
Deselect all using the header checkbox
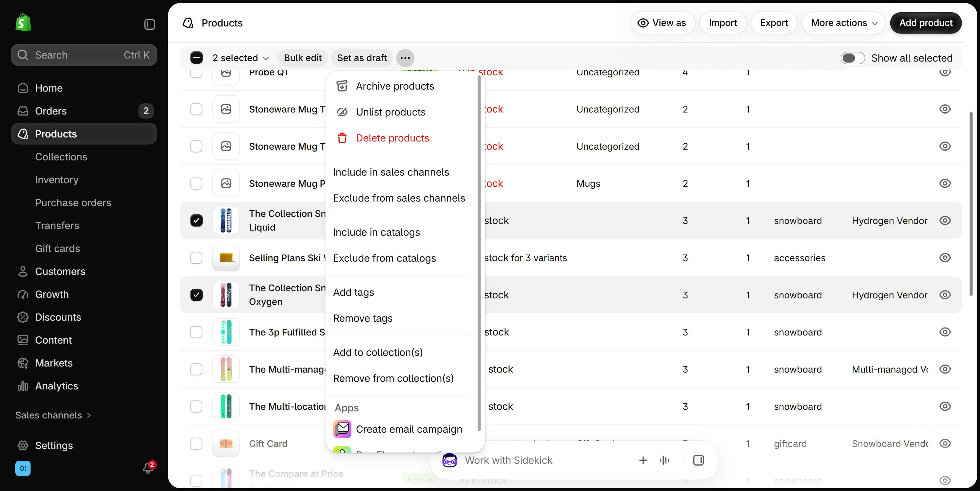pyautogui.click(x=196, y=58)
